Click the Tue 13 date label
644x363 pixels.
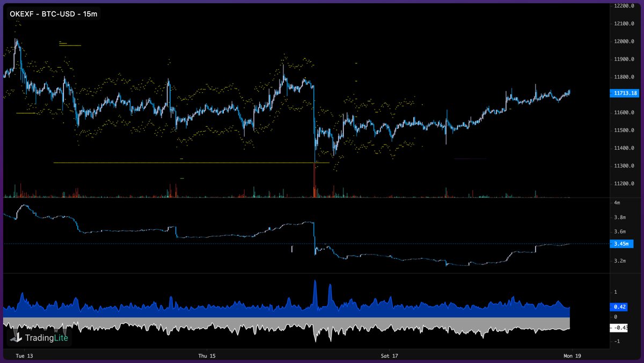click(25, 355)
